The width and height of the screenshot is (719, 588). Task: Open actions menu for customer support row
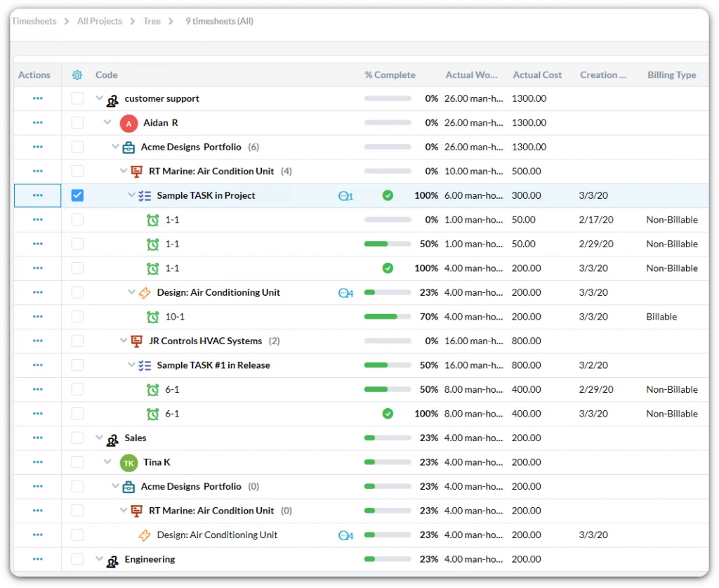(38, 99)
